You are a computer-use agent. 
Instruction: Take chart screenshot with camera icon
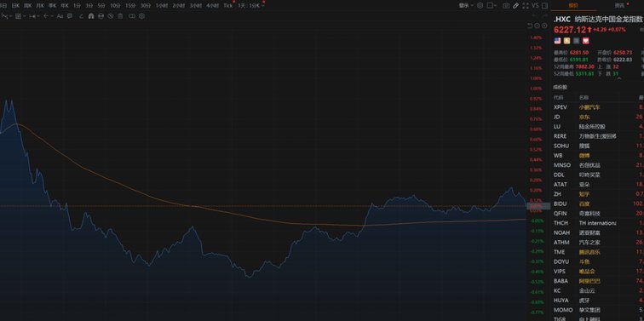click(506, 6)
